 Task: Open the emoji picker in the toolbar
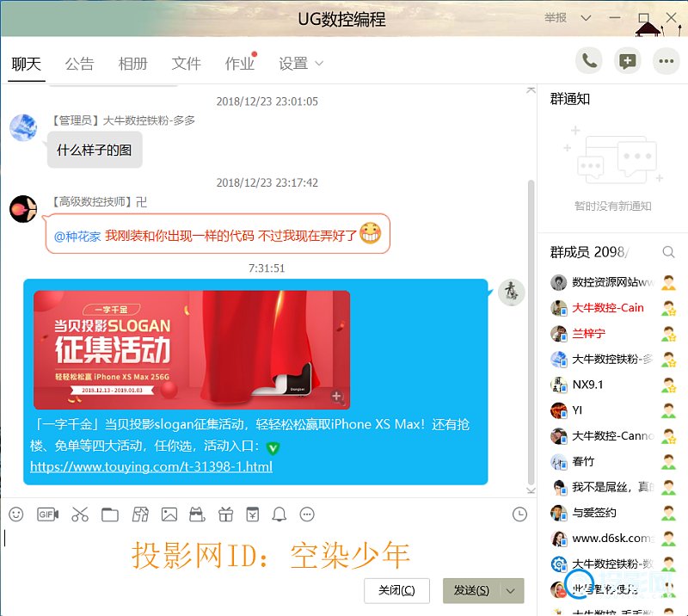click(16, 514)
